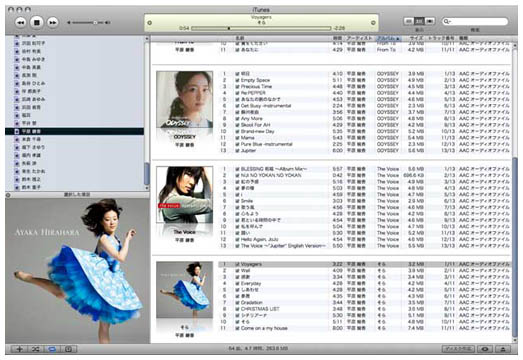Select the Mama song row
The height and width of the screenshot is (360, 523).
(x=365, y=137)
